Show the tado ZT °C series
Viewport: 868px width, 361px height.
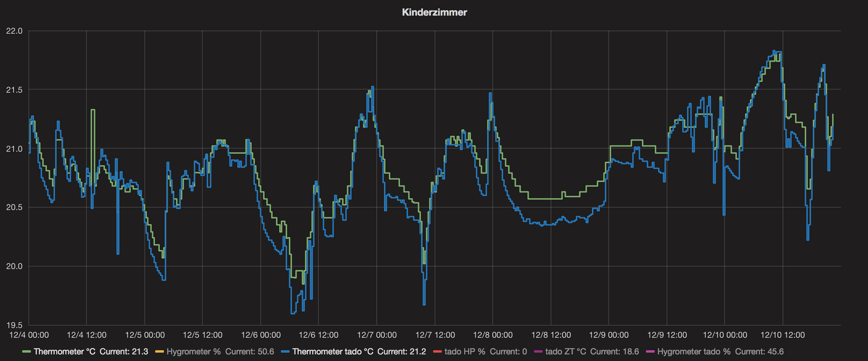pyautogui.click(x=565, y=352)
